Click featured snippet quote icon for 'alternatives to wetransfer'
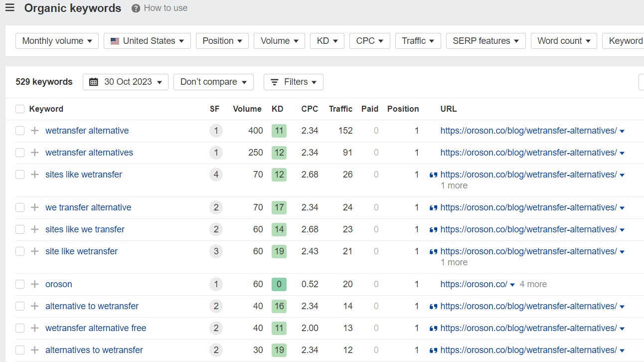This screenshot has height=362, width=644. click(x=433, y=351)
